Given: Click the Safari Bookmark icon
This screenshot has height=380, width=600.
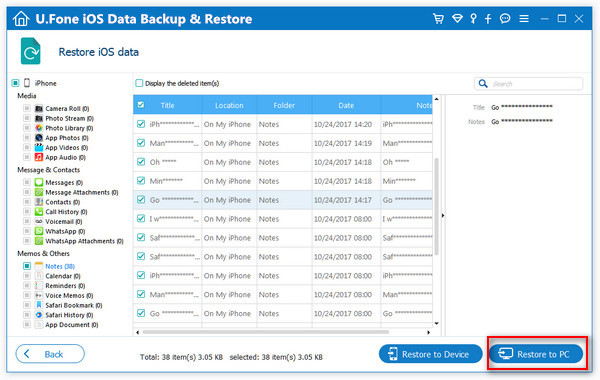Looking at the screenshot, I should click(39, 305).
